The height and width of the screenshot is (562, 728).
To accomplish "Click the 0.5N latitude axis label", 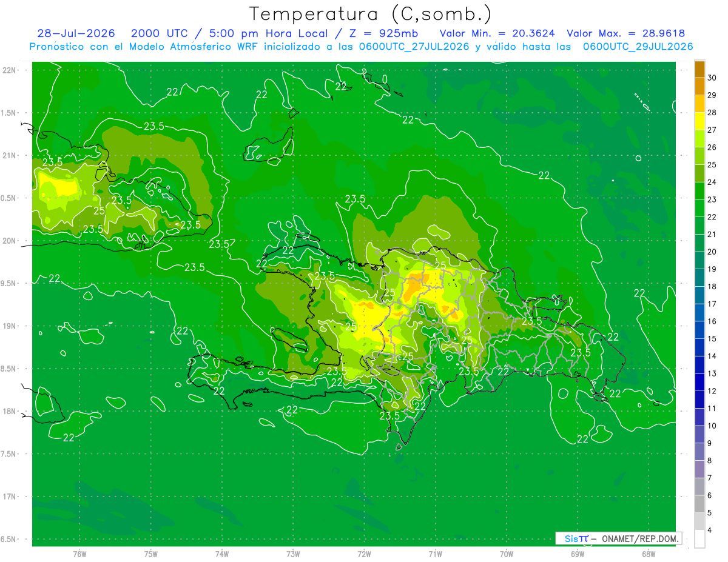I will 9,198.
